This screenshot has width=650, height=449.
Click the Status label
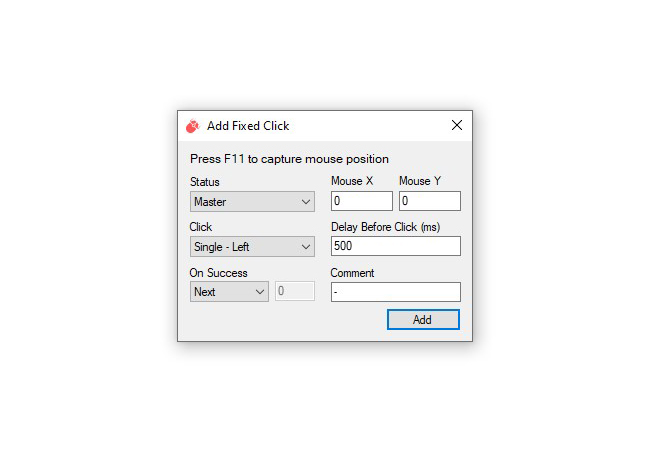pyautogui.click(x=204, y=182)
